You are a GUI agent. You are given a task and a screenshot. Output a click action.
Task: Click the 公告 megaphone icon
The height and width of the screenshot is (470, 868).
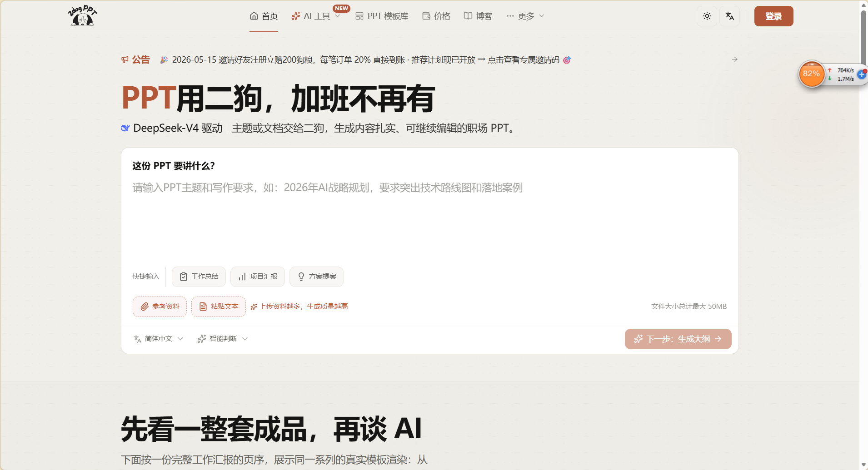click(125, 59)
